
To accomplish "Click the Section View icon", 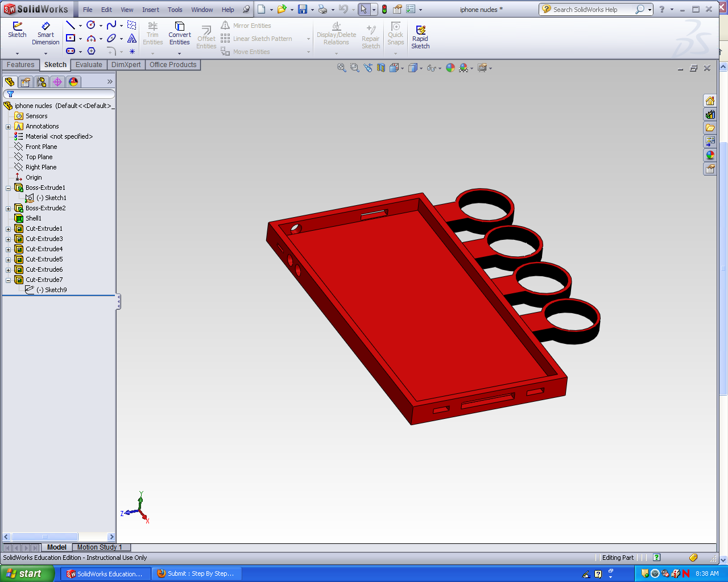I will [x=381, y=68].
